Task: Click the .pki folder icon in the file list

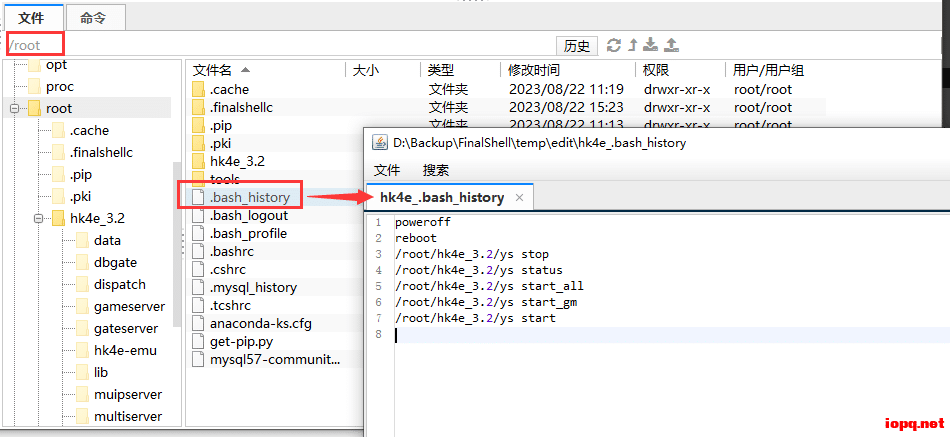Action: coord(198,144)
